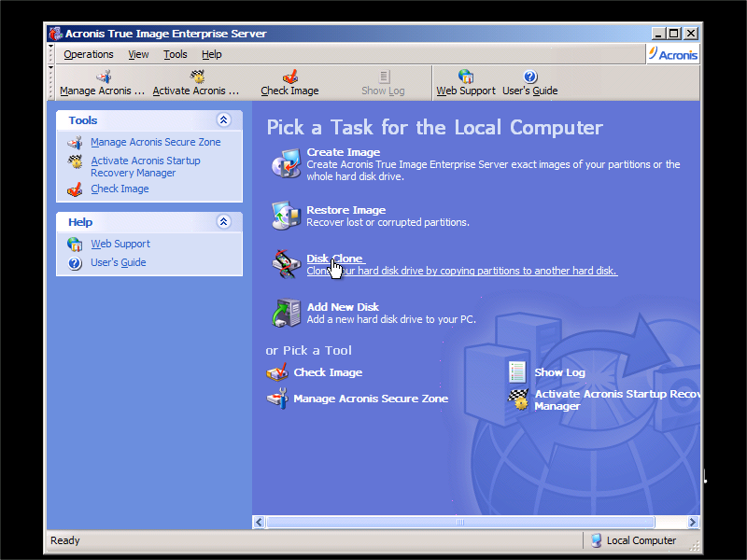Click Manage Acronis Secure Zone tool label
This screenshot has height=560, width=747.
[x=371, y=399]
